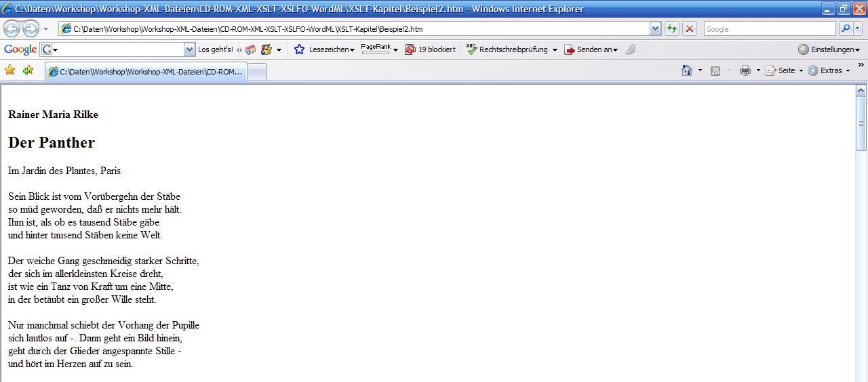Show more toolbar commands via double chevron
Image resolution: width=868 pixels, height=382 pixels.
pyautogui.click(x=861, y=66)
